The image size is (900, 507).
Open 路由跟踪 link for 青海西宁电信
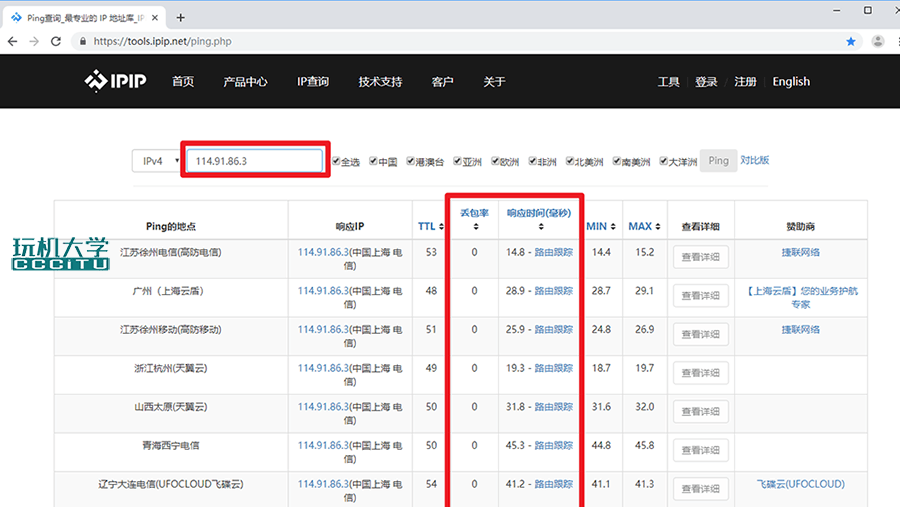[x=553, y=445]
